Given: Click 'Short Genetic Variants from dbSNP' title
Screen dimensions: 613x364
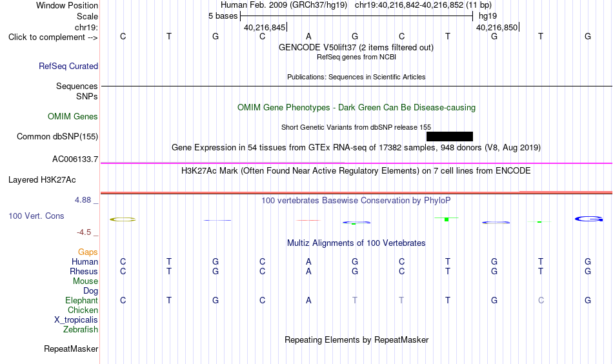Looking at the screenshot, I should coord(356,127).
